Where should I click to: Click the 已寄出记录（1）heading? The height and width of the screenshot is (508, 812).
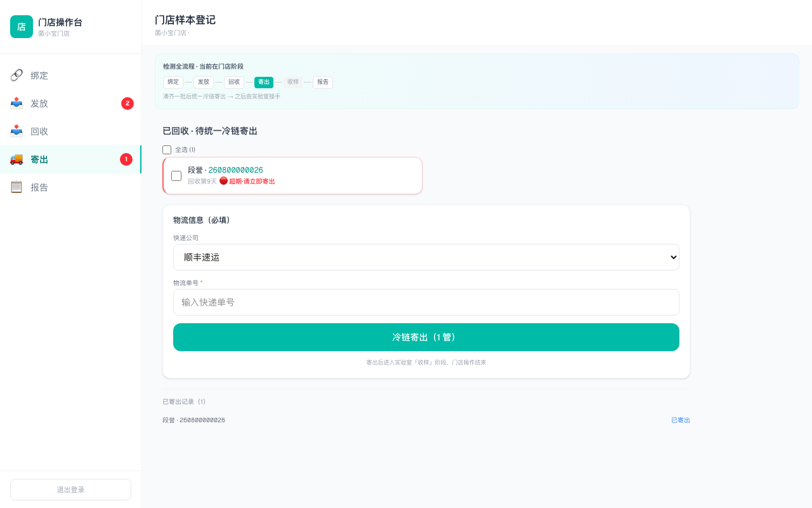184,402
